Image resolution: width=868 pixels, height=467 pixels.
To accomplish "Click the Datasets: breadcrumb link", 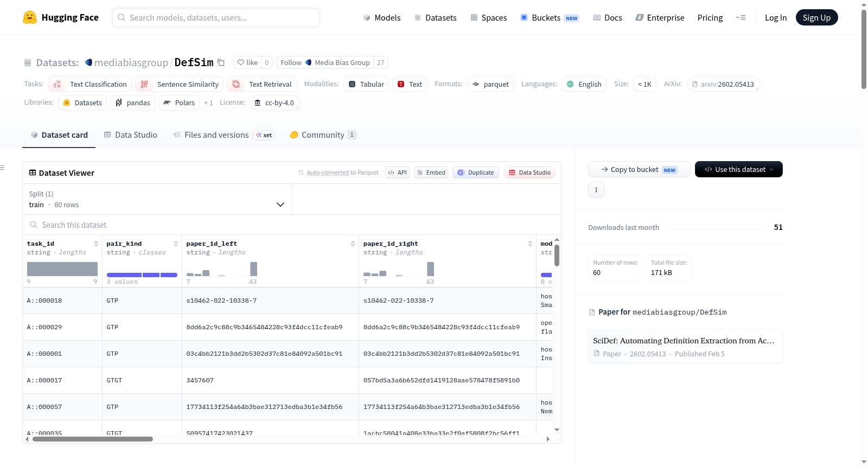I will click(58, 62).
